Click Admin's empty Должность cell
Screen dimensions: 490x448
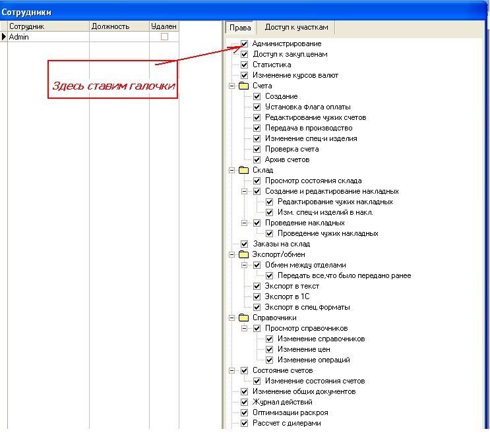[x=119, y=36]
